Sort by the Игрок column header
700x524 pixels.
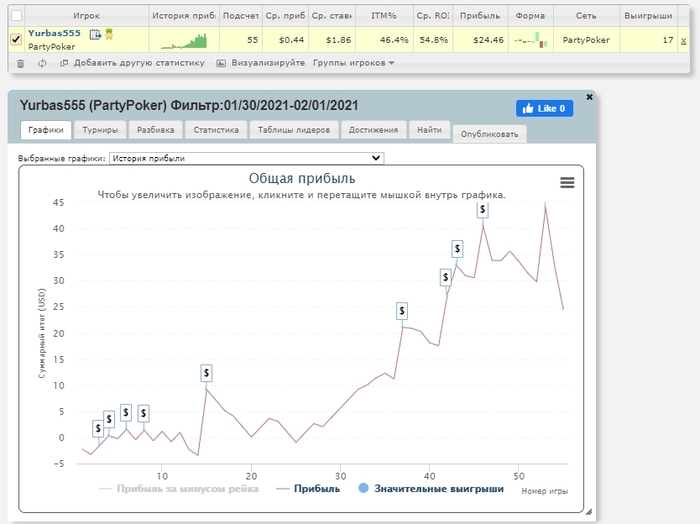tap(87, 16)
